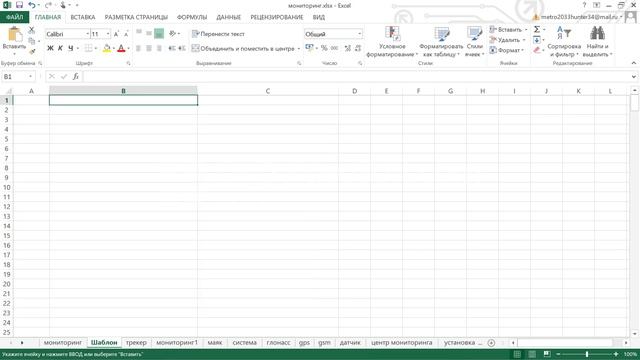Adjust the zoom slider handle

(587, 354)
